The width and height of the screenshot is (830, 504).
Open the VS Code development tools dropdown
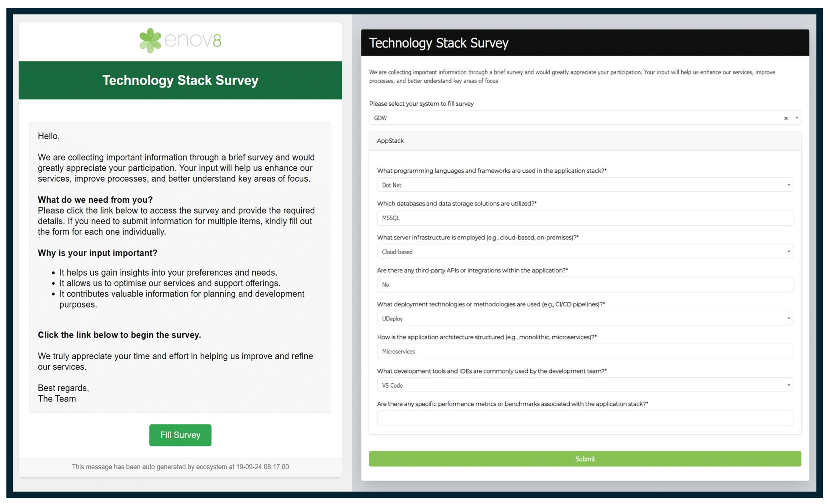[x=584, y=385]
